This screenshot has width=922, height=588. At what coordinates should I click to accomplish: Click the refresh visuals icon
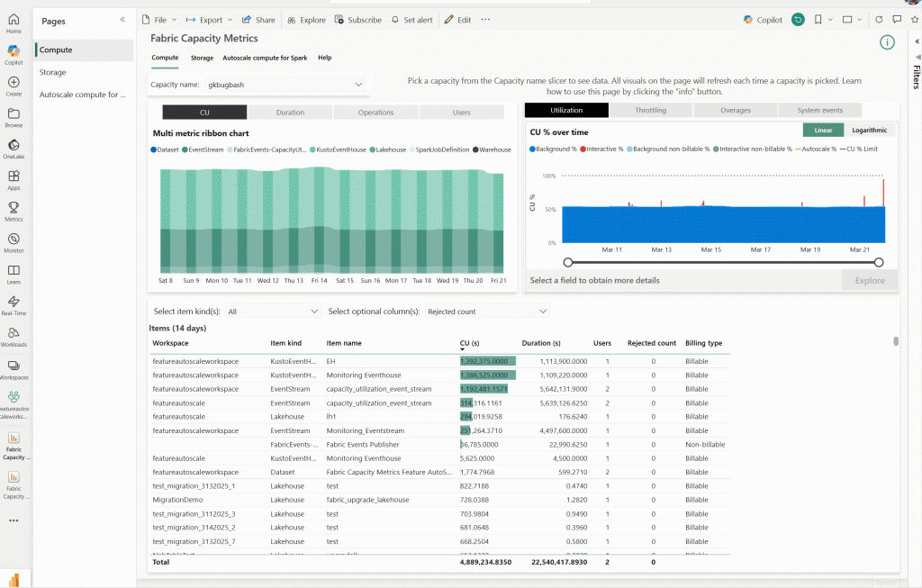coord(879,20)
